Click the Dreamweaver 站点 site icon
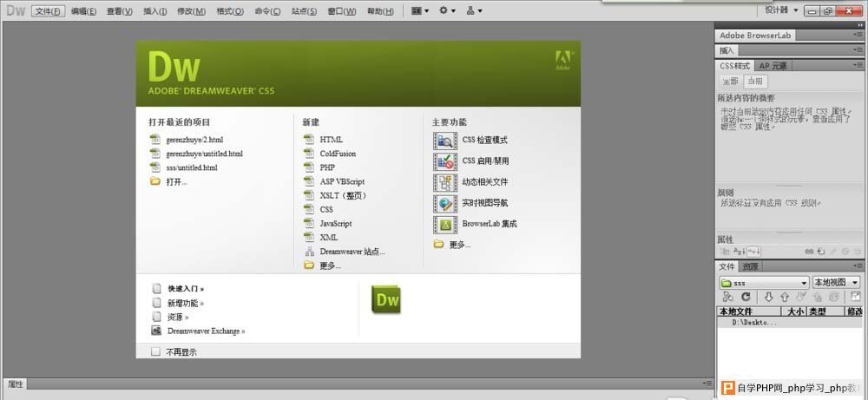The image size is (868, 400). point(310,251)
